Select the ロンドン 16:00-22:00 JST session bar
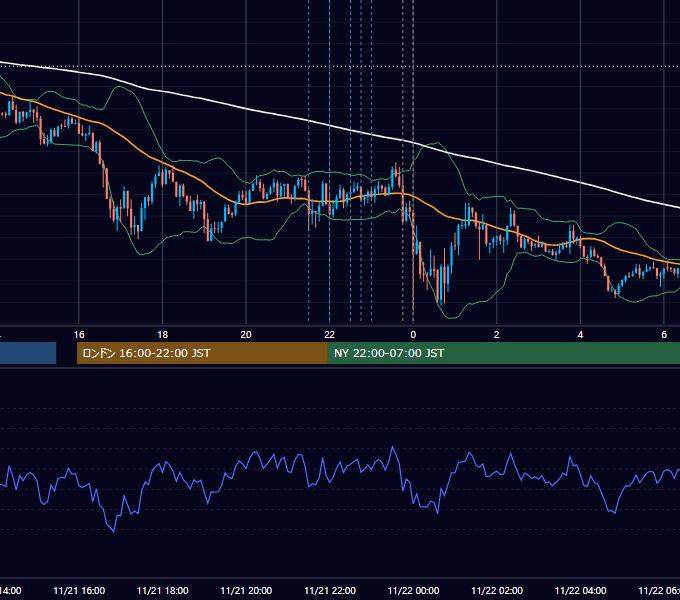Viewport: 680px width, 600px height. coord(202,353)
